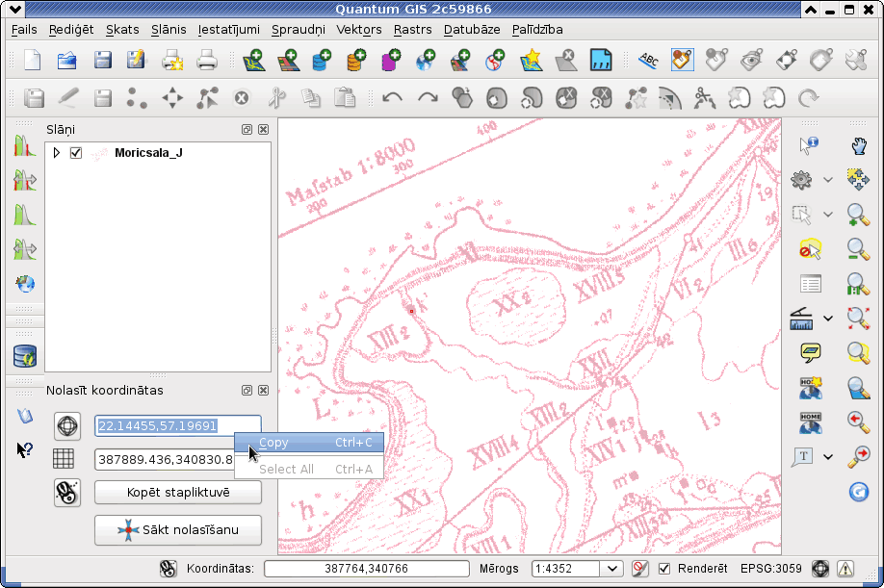
Task: Select the Map Tips speech bubble icon
Action: coord(810,353)
